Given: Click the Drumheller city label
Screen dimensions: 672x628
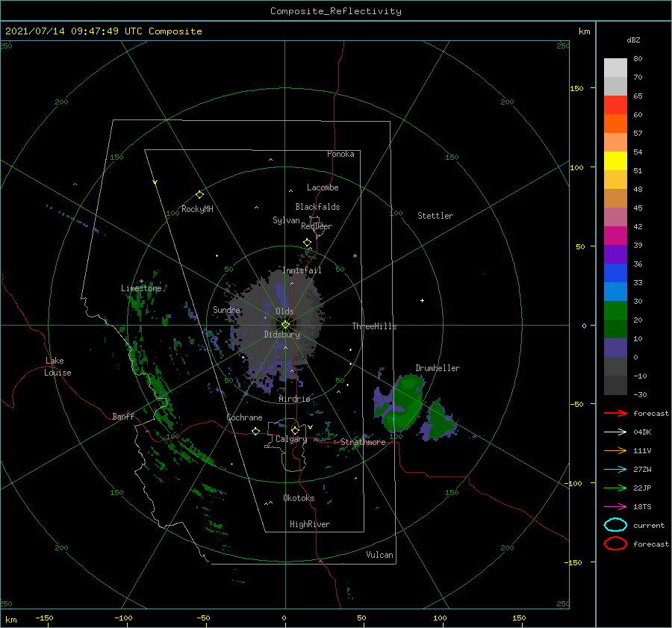Looking at the screenshot, I should pyautogui.click(x=438, y=368).
